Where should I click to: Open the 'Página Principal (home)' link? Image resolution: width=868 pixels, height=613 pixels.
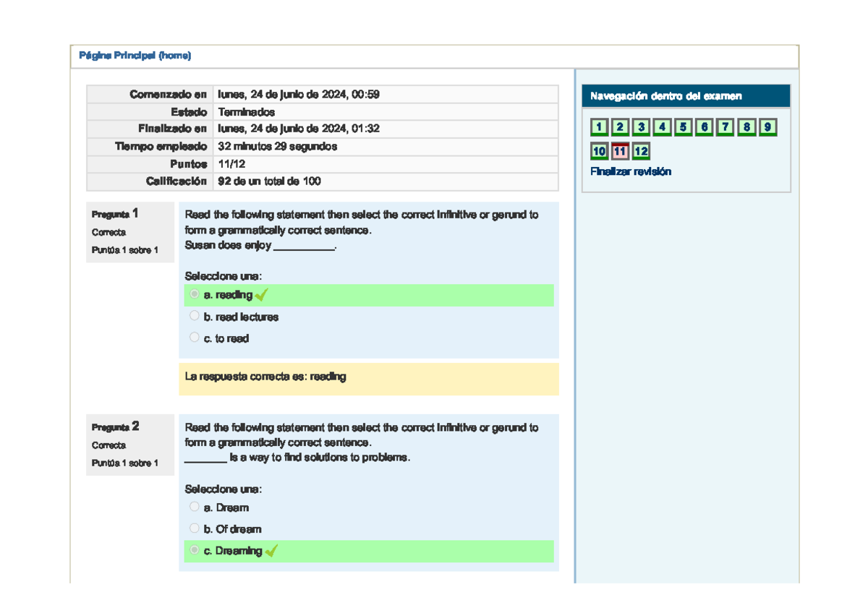[x=135, y=55]
